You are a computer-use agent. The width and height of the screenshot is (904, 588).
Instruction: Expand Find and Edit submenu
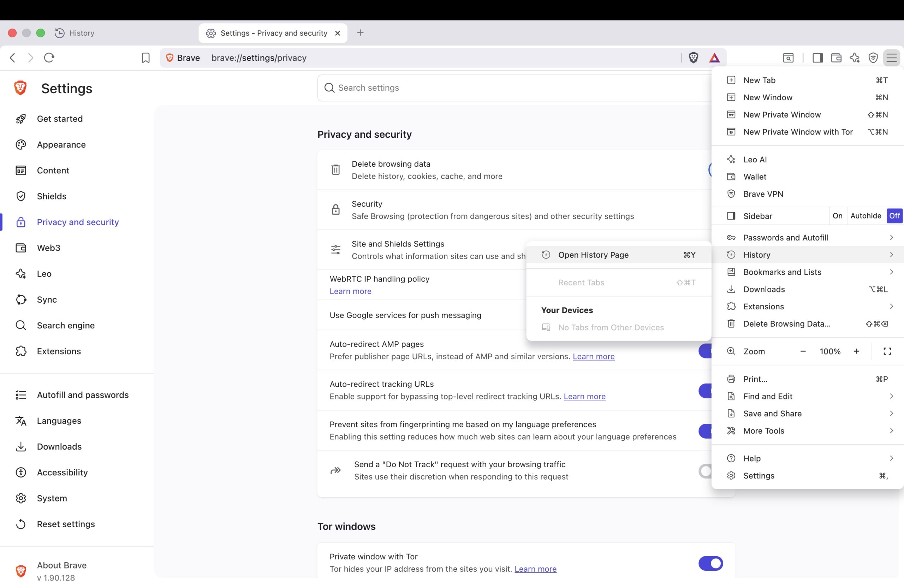tap(808, 397)
